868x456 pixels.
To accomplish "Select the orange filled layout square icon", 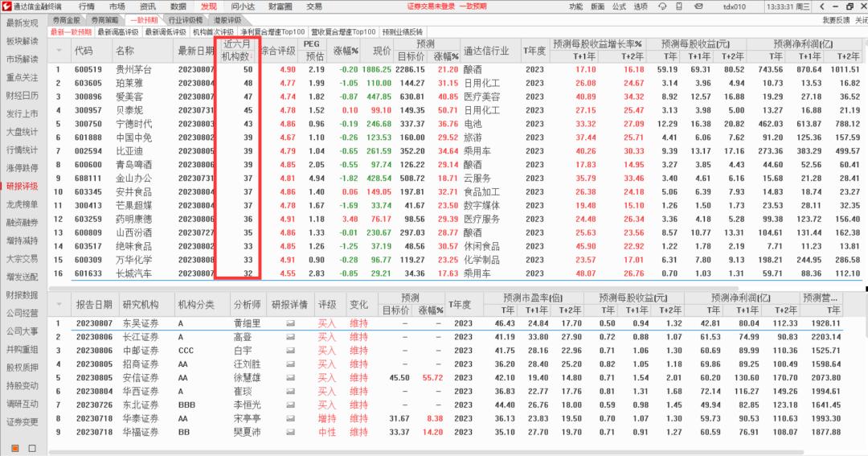I will click(x=15, y=448).
